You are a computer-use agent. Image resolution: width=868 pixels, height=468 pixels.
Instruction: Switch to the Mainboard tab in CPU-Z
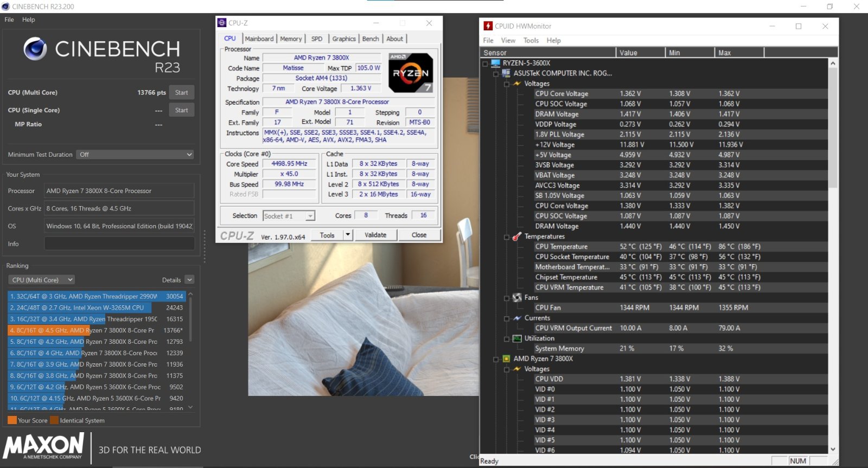pos(259,39)
